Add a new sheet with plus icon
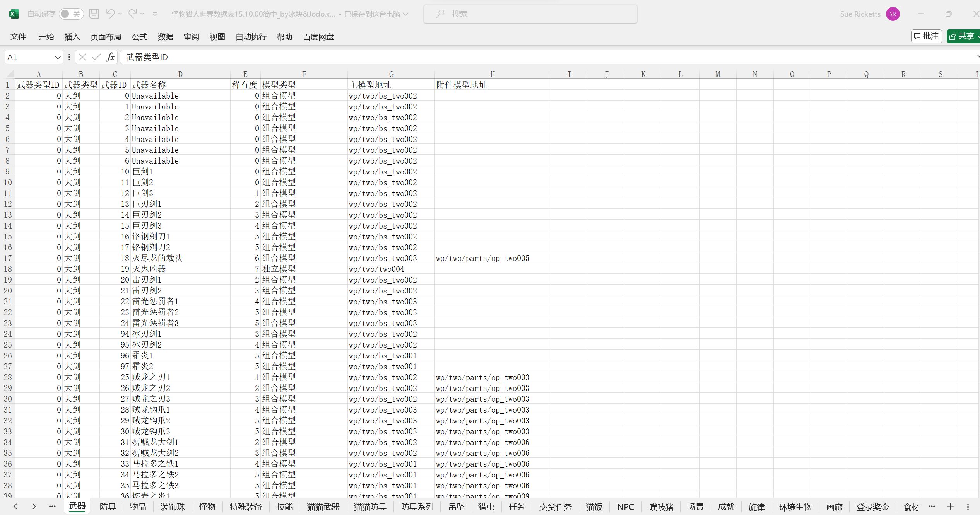The image size is (980, 515). [950, 506]
